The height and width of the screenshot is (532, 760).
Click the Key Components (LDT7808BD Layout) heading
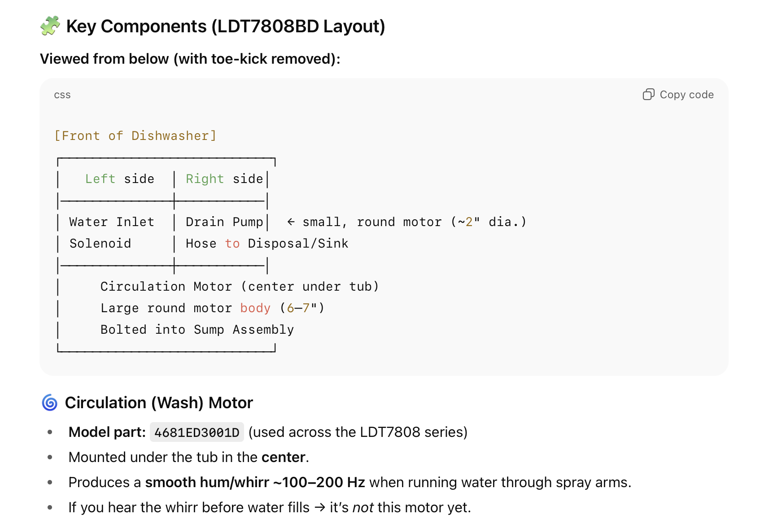(x=225, y=26)
